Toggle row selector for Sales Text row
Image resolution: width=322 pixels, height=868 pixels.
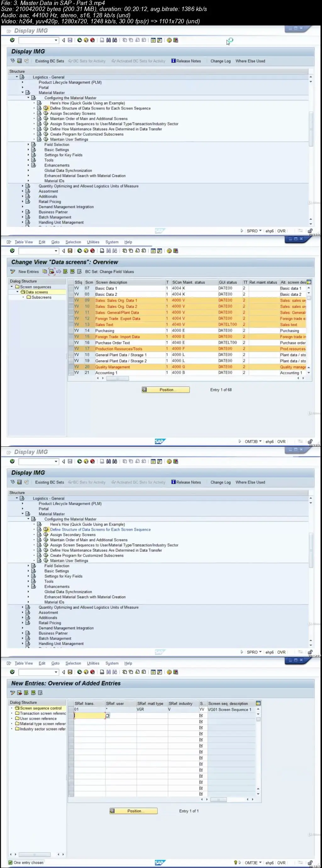pos(71,325)
